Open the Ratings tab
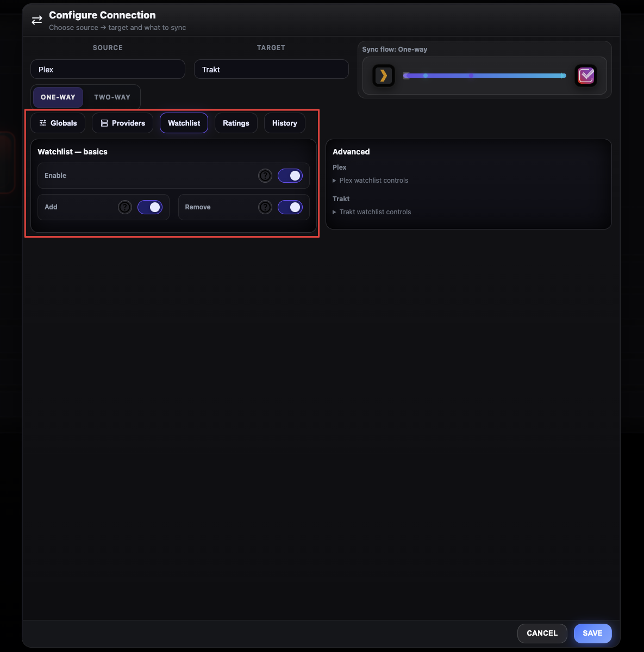The image size is (644, 652). (x=236, y=123)
